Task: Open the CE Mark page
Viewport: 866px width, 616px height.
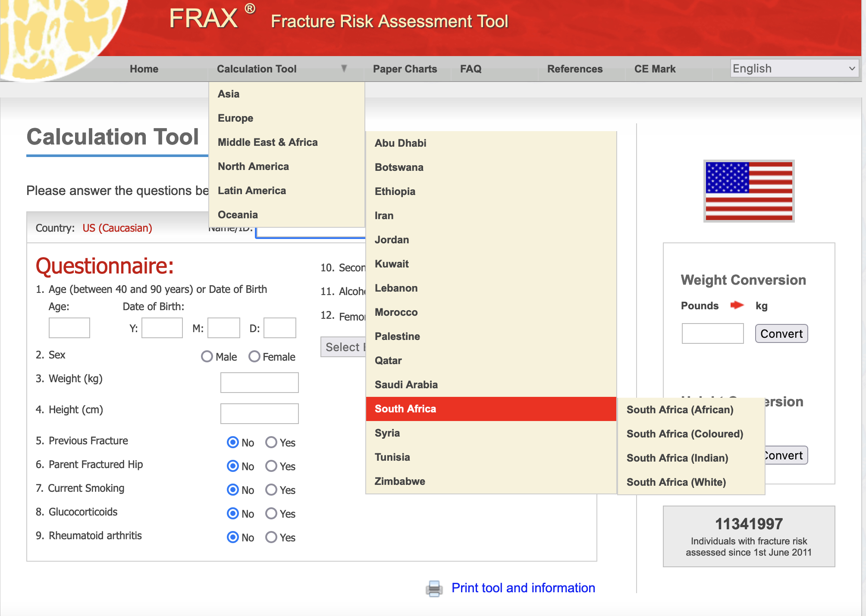Action: (655, 69)
